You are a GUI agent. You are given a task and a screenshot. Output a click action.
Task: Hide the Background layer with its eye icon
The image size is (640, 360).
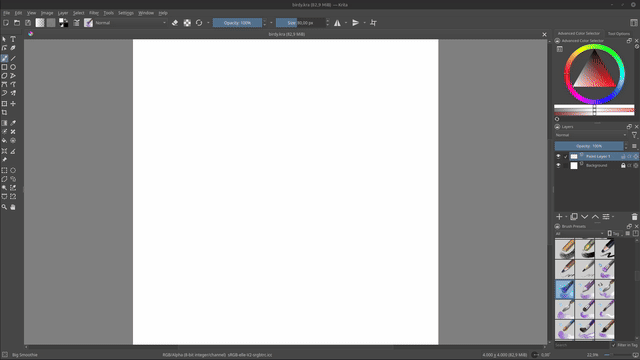click(x=558, y=165)
